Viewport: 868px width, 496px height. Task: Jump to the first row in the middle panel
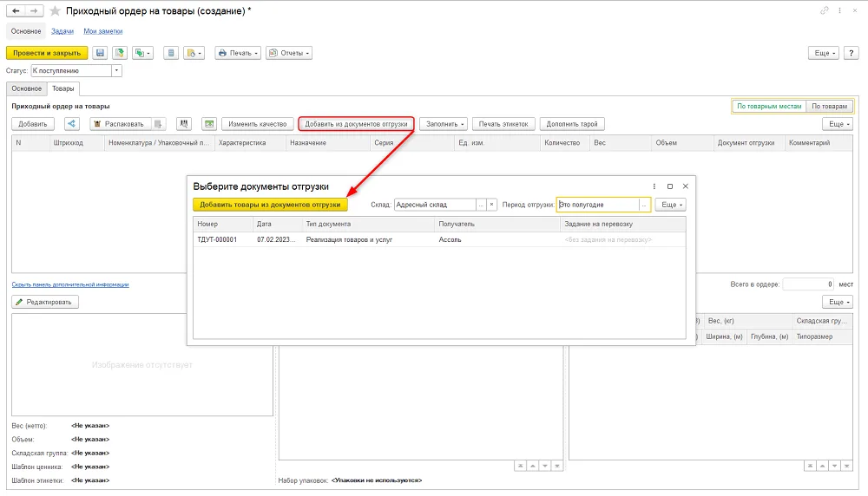520,467
